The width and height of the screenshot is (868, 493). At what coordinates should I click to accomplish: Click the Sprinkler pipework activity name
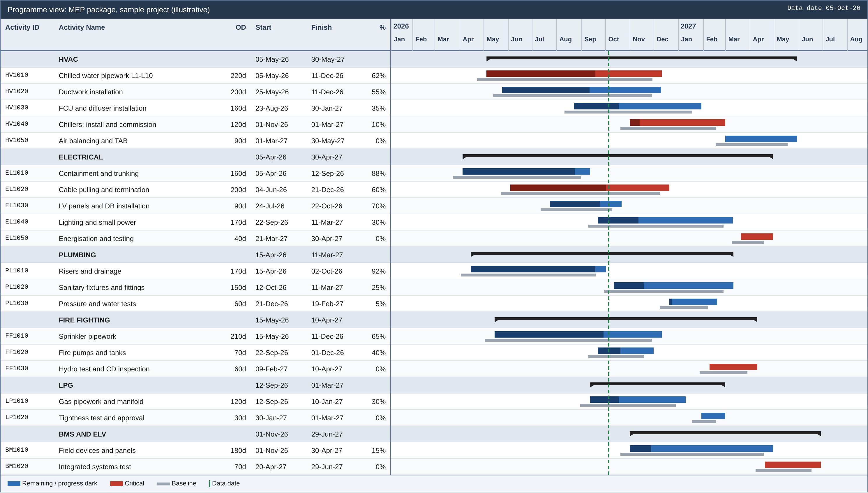coord(87,336)
